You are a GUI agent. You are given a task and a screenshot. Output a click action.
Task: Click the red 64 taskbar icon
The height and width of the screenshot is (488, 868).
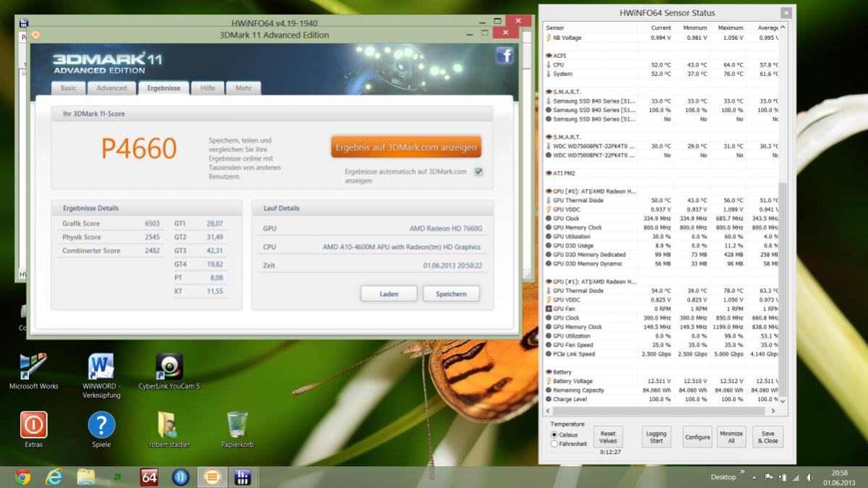(x=149, y=477)
